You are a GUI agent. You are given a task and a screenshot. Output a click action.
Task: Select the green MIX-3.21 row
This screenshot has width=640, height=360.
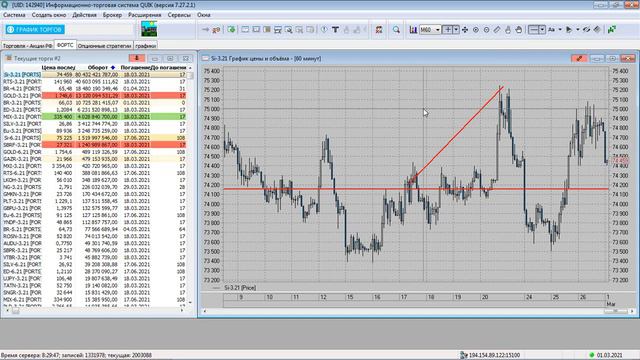pos(95,117)
